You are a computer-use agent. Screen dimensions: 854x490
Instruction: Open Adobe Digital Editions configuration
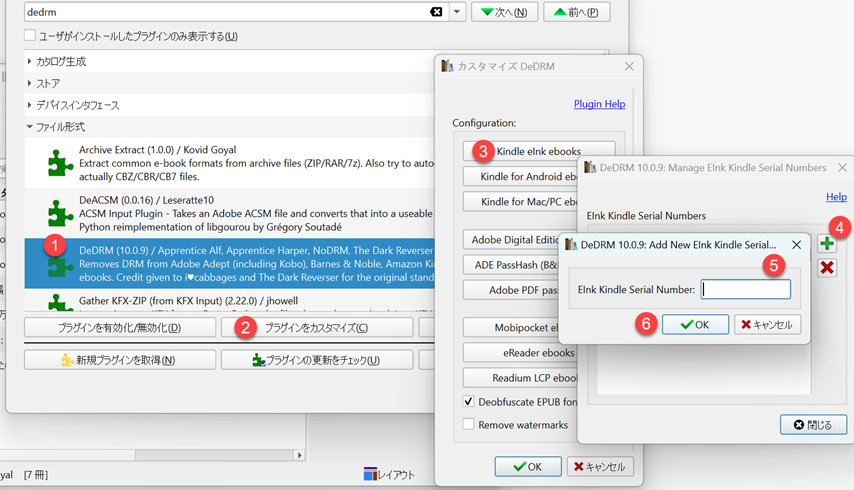coord(512,240)
